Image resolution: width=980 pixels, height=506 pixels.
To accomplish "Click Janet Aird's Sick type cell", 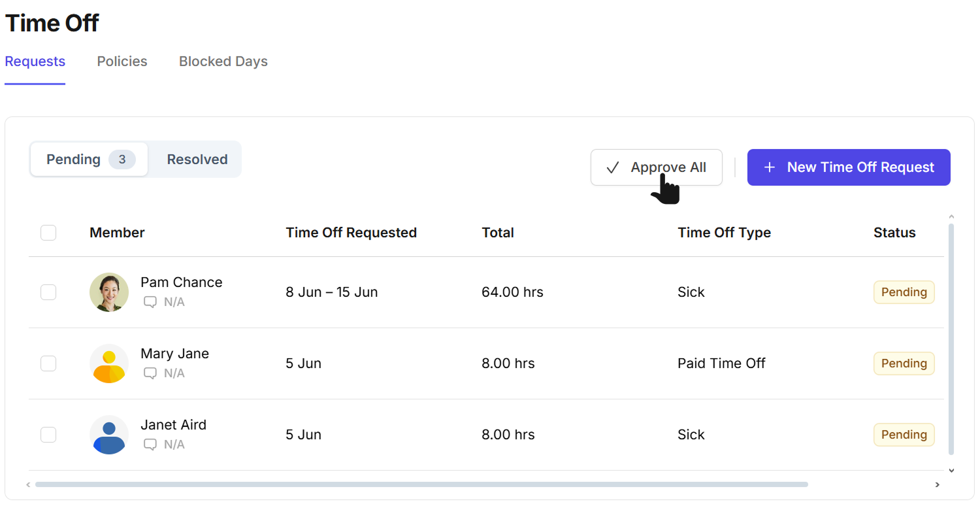I will tap(691, 435).
